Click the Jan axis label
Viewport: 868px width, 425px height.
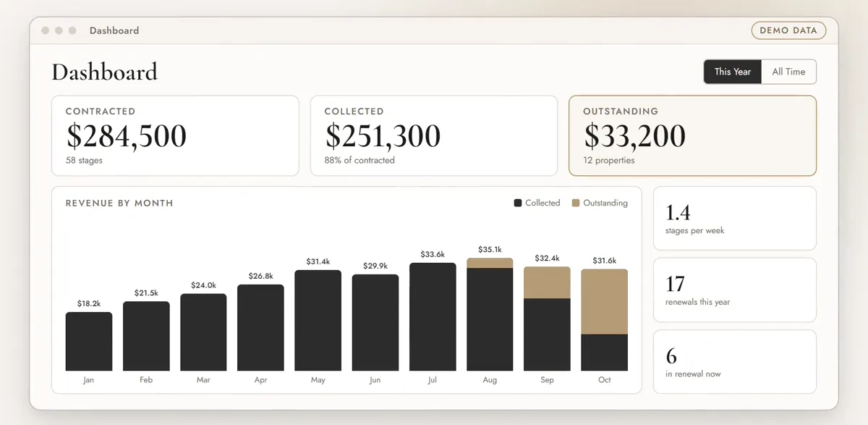point(89,380)
